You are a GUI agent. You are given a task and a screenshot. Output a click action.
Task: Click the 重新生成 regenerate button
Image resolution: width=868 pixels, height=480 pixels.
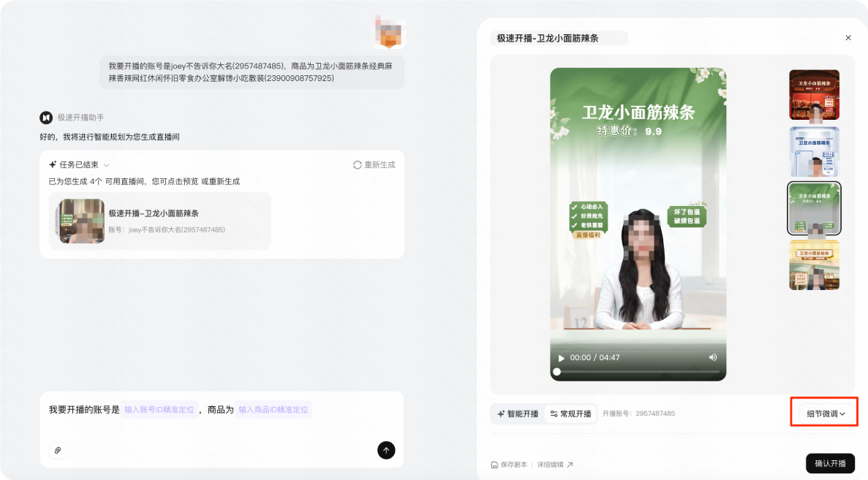pyautogui.click(x=374, y=165)
